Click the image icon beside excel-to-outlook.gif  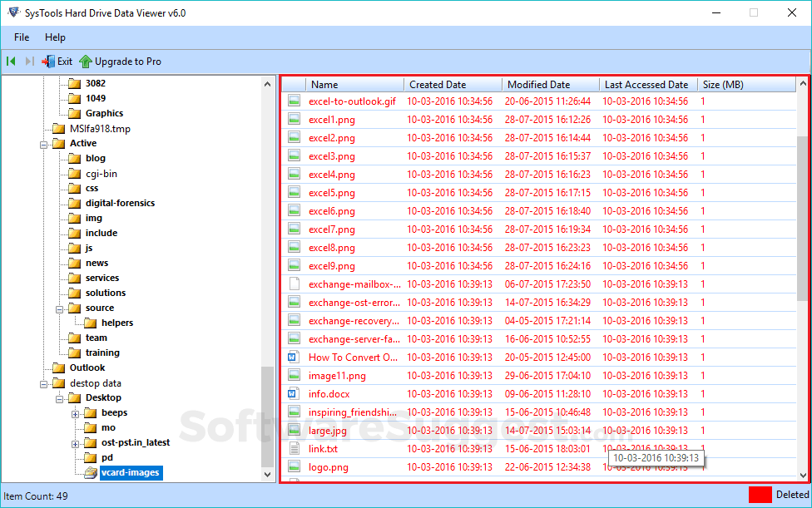coord(295,101)
